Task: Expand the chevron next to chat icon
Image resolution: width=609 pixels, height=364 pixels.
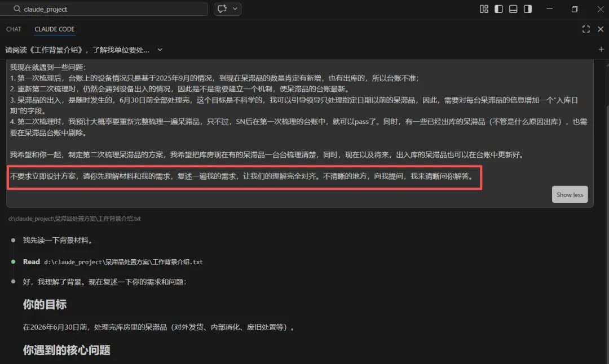Action: 235,8
